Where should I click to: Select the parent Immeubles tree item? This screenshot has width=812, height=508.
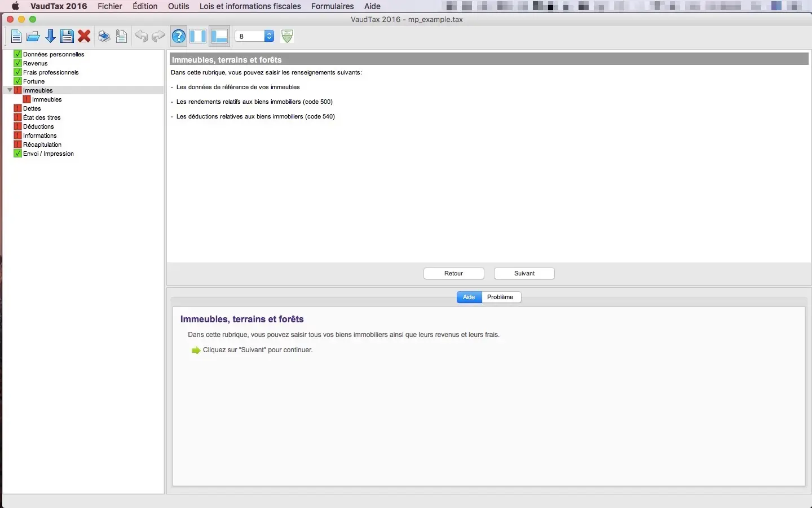[38, 90]
